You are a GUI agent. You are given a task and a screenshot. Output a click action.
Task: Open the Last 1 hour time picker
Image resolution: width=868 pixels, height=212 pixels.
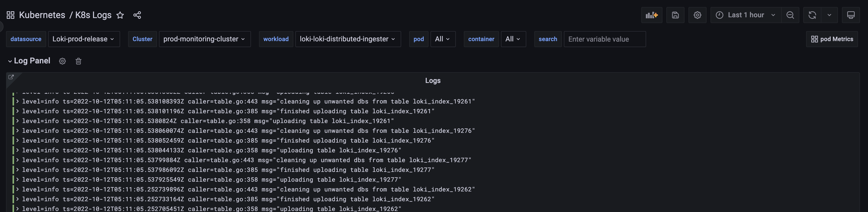745,15
